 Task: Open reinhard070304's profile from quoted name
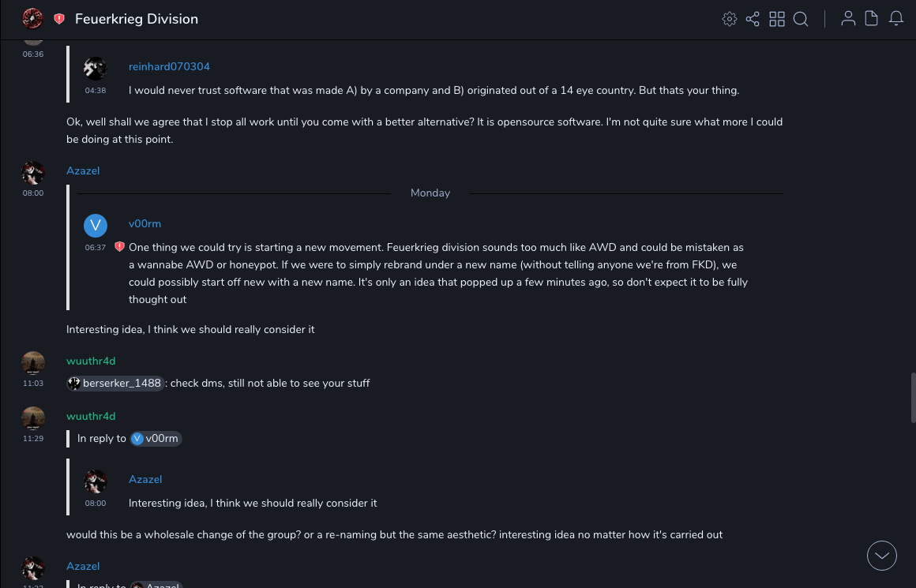(x=169, y=67)
